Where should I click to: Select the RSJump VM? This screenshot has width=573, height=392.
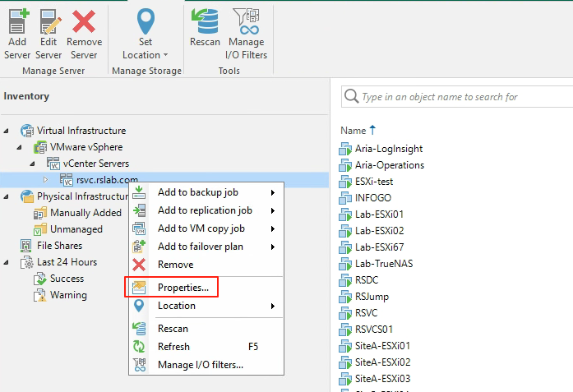point(363,297)
